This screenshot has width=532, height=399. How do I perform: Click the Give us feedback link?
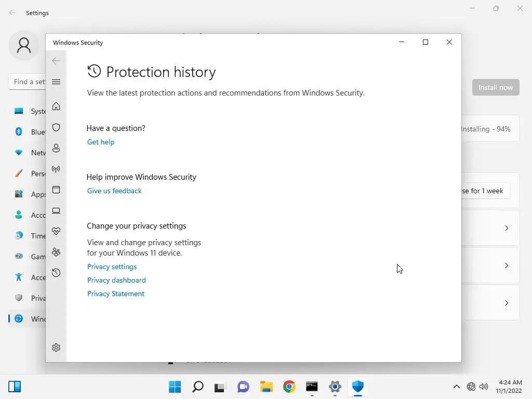click(x=114, y=191)
